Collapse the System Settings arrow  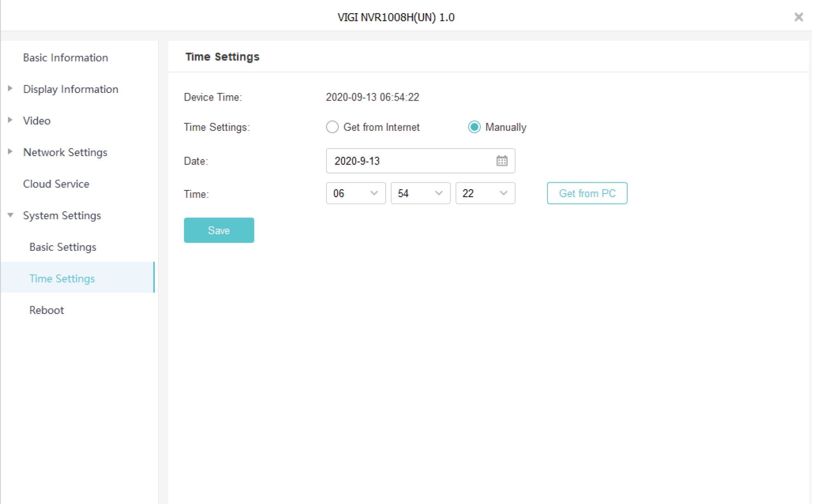pos(10,215)
